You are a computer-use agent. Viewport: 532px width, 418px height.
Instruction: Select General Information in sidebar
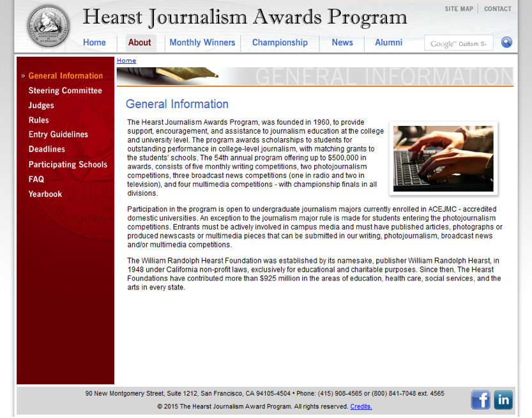coord(66,75)
